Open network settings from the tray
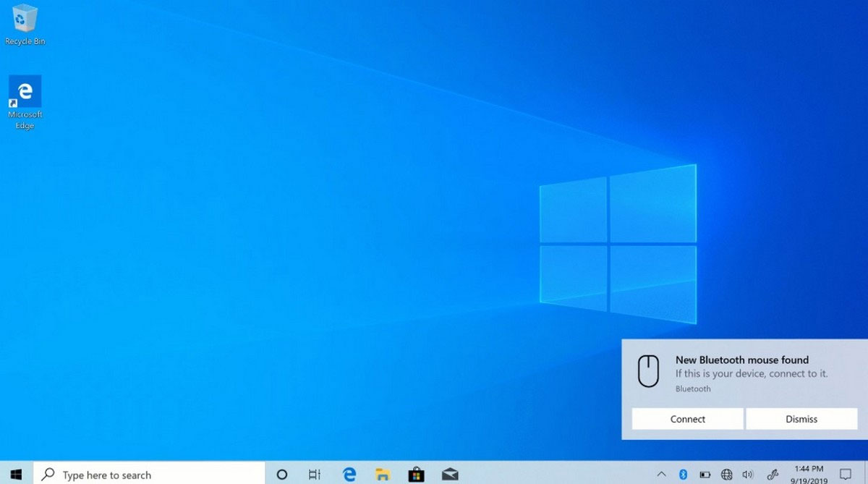This screenshot has width=868, height=484. click(x=726, y=475)
